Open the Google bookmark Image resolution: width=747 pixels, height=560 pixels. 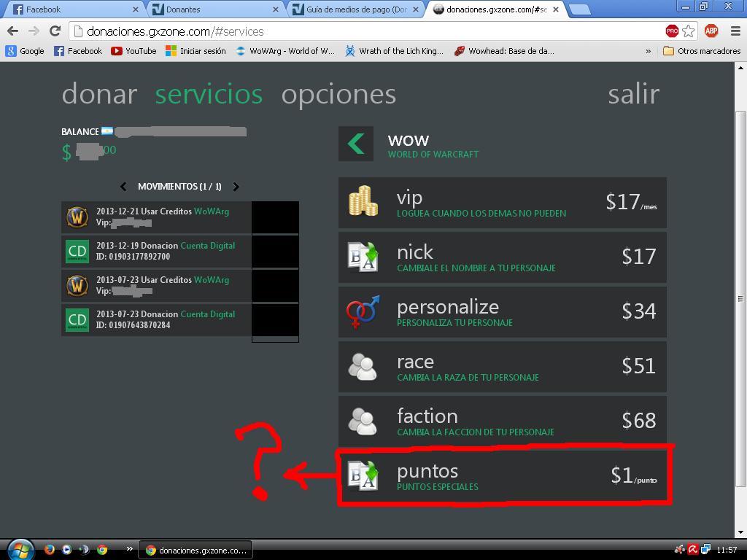pos(25,51)
